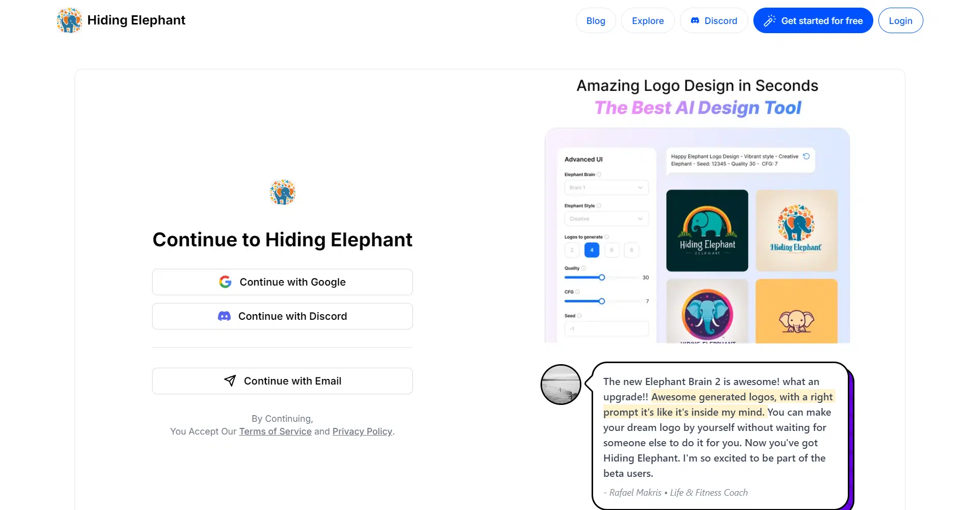Select 2 under Logos to generate

(x=572, y=250)
